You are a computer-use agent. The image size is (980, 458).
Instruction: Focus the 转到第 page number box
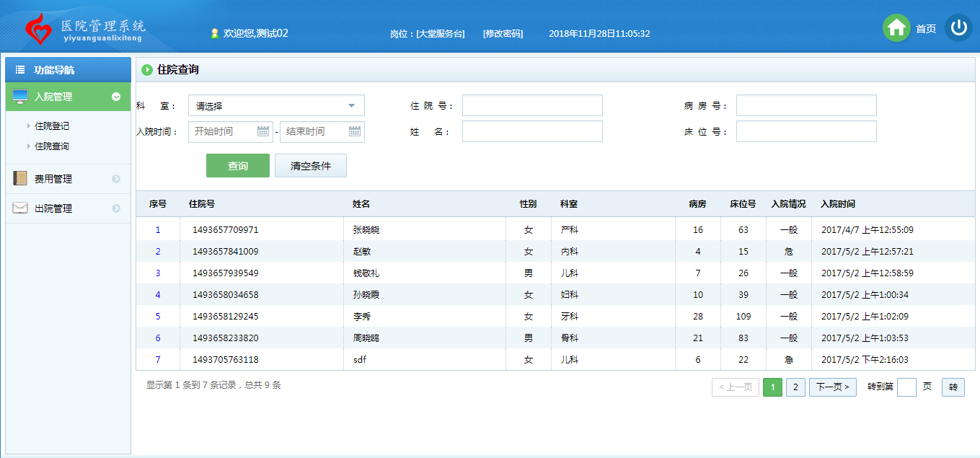pos(906,387)
